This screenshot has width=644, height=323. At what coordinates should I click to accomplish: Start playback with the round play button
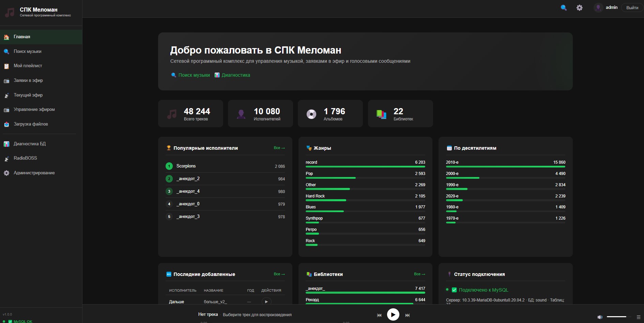[x=393, y=314]
